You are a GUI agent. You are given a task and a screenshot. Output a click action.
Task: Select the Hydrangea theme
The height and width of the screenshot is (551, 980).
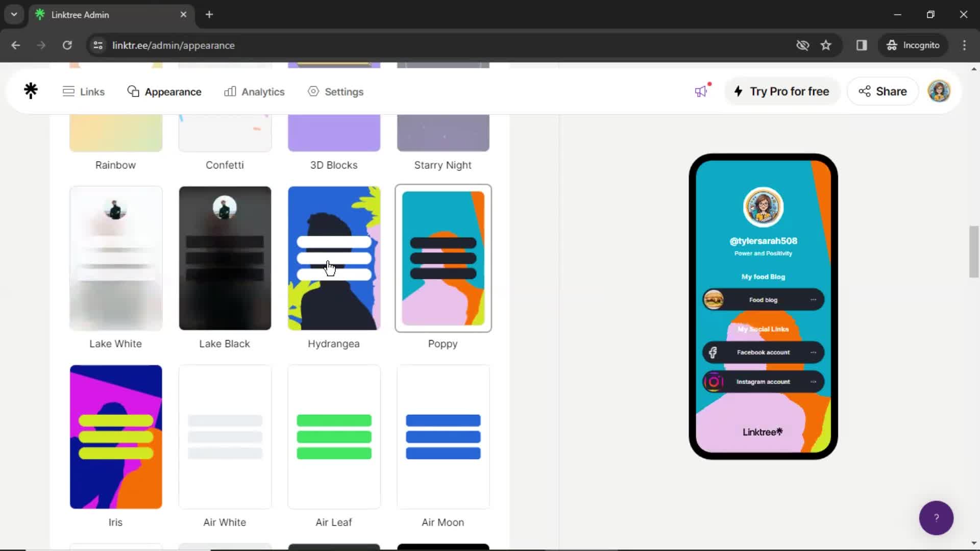click(334, 258)
